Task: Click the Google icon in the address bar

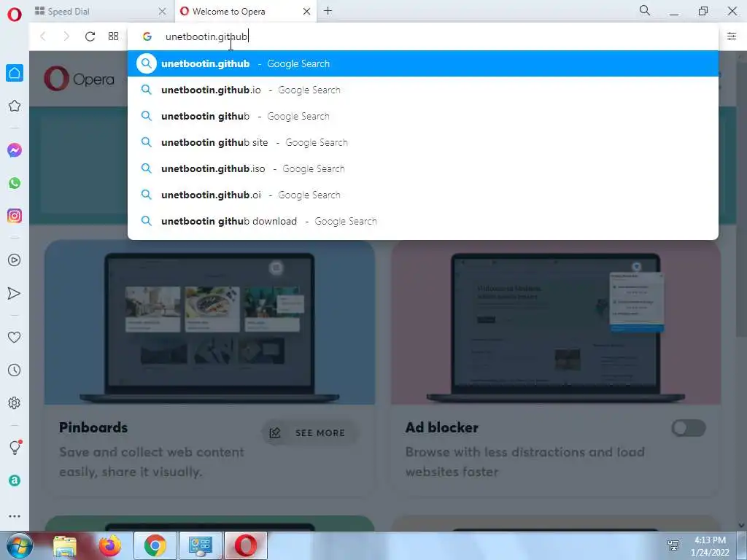Action: (147, 36)
